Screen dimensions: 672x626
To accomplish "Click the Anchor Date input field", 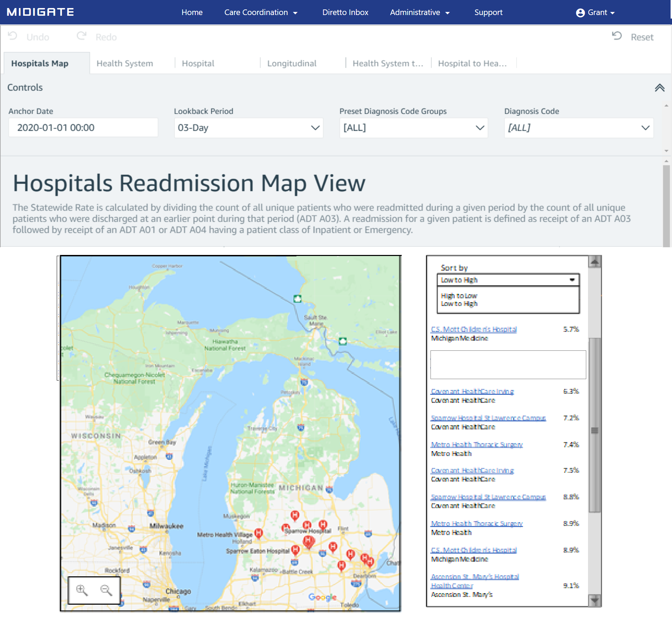I will (83, 128).
